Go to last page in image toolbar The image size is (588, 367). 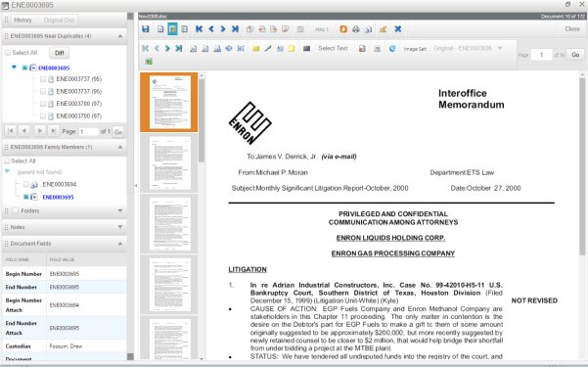click(179, 48)
